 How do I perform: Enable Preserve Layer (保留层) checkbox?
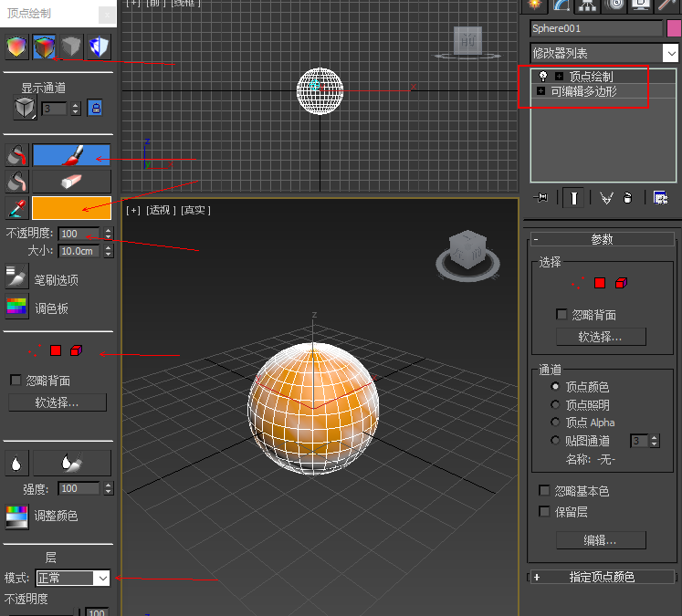click(x=544, y=511)
